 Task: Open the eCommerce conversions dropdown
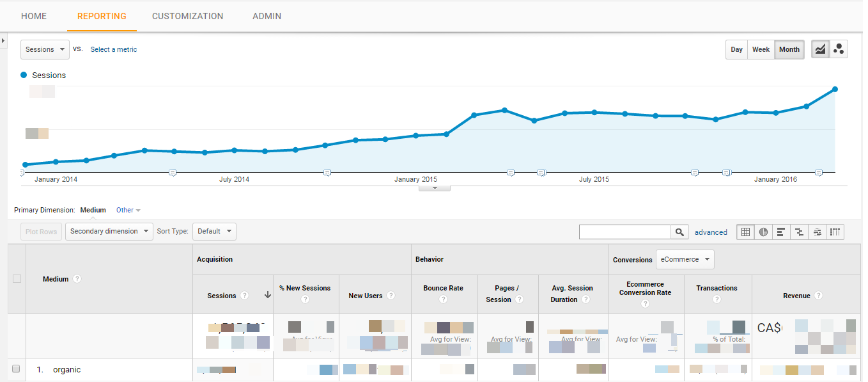click(x=685, y=259)
